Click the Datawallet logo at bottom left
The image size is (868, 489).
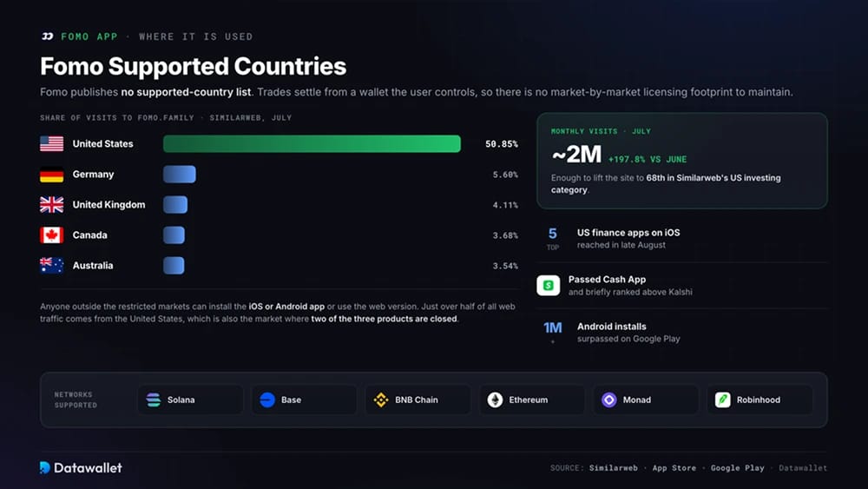[81, 468]
